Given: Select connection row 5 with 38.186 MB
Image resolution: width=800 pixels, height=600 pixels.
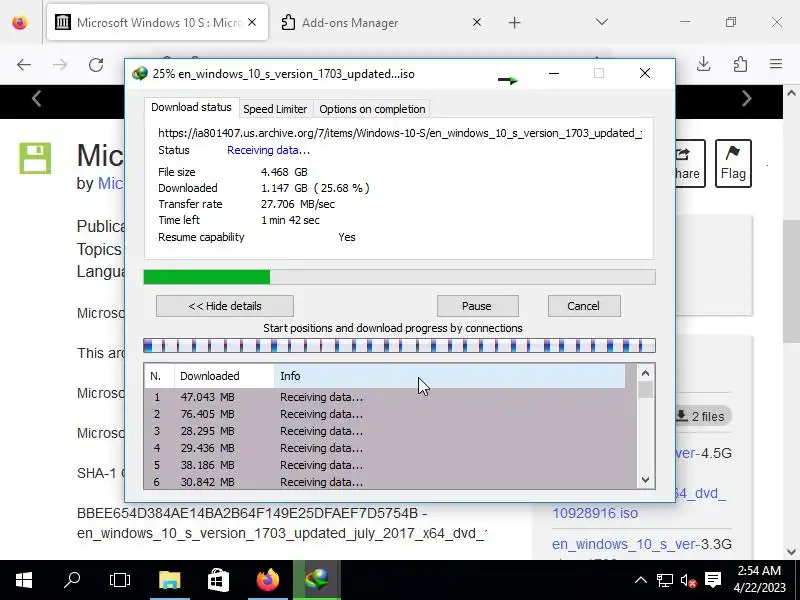Looking at the screenshot, I should click(390, 465).
